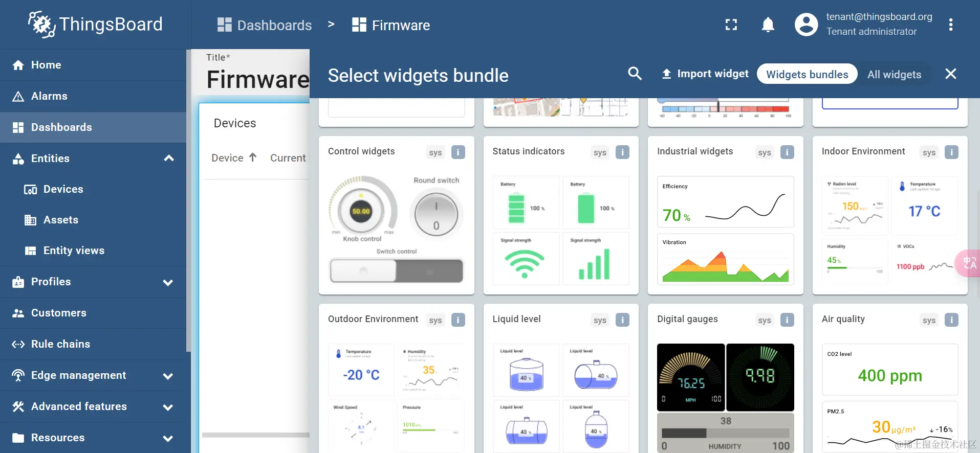Select the Control widgets bundle
Viewport: 980px width, 453px height.
click(x=396, y=215)
